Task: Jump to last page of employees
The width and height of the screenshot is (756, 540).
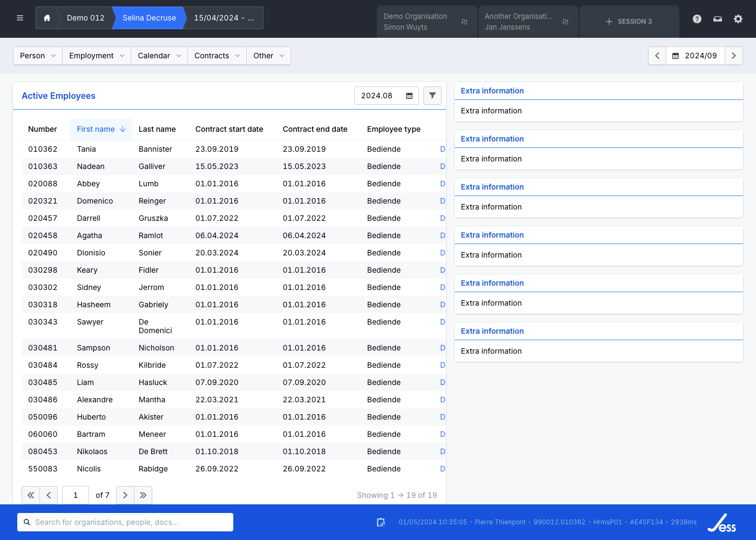Action: pos(143,495)
